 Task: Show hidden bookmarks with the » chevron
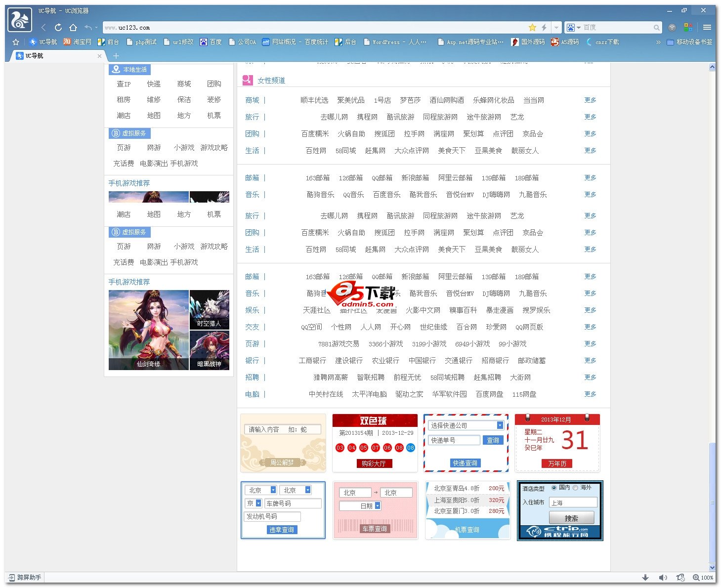658,42
